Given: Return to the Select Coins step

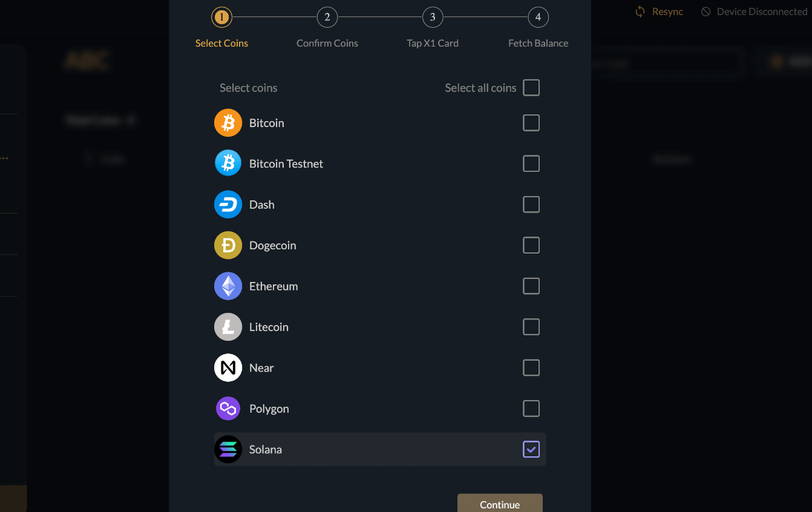Looking at the screenshot, I should click(x=221, y=17).
